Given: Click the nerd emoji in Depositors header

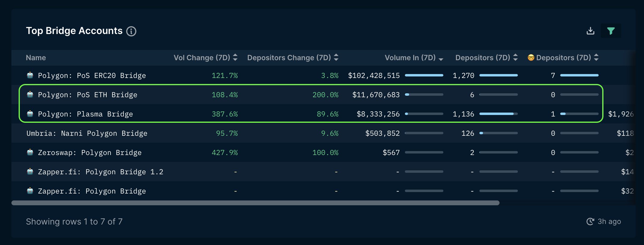Looking at the screenshot, I should coord(531,57).
